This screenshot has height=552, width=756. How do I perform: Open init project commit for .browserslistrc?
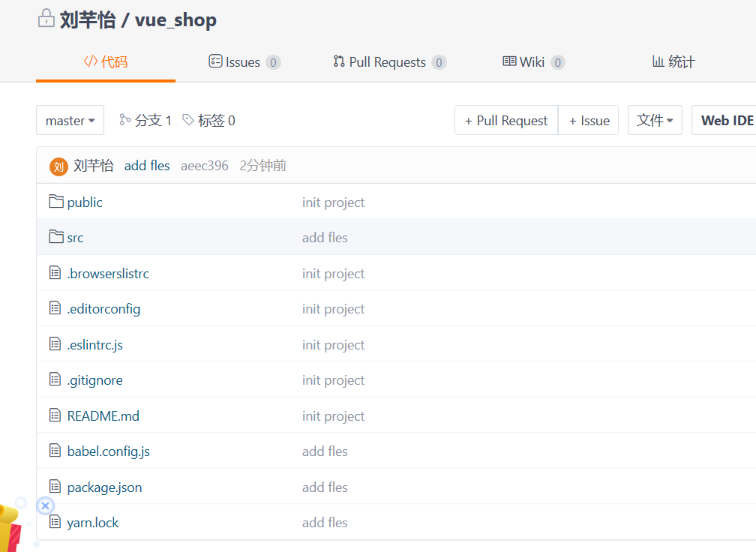pyautogui.click(x=333, y=273)
